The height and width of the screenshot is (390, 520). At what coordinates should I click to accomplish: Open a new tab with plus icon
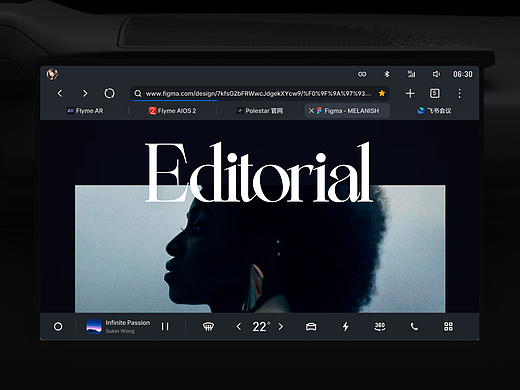click(x=410, y=93)
